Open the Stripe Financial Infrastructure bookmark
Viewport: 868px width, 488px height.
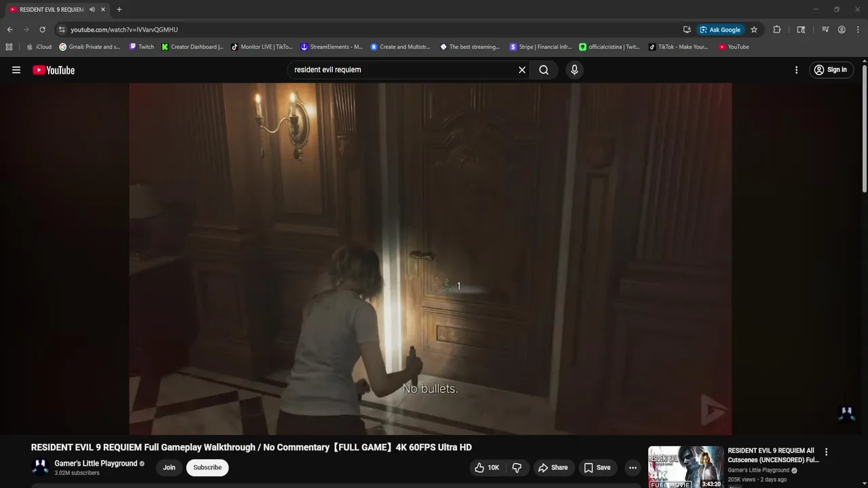[540, 47]
